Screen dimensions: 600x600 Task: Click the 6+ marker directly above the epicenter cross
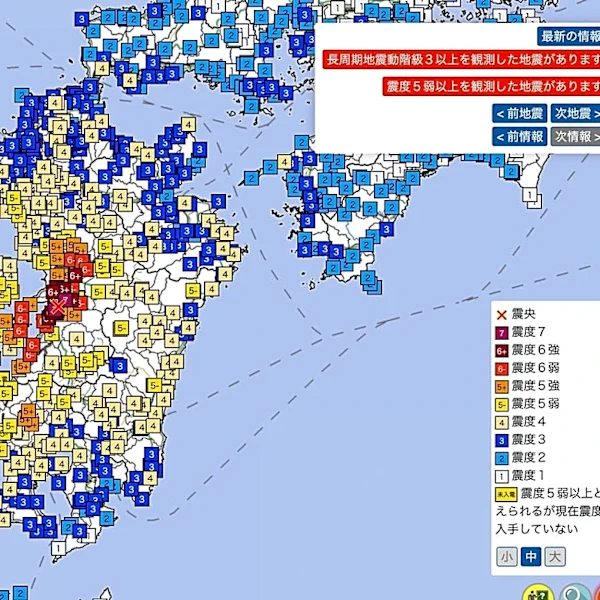tap(53, 293)
